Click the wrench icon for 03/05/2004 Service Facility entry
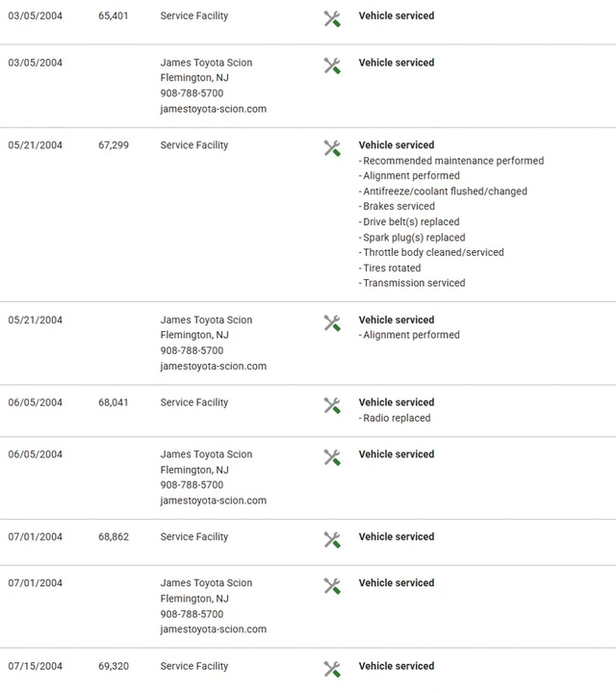616x693 pixels. (332, 19)
